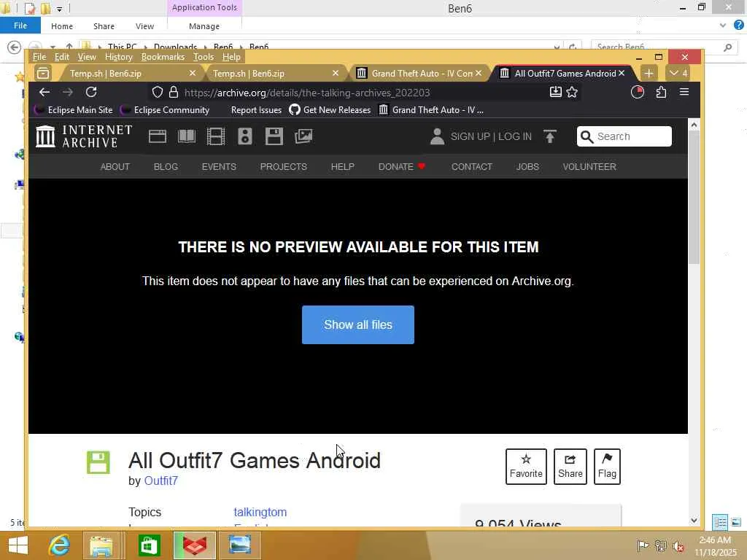
Task: Open the browser File menu
Action: pos(39,57)
